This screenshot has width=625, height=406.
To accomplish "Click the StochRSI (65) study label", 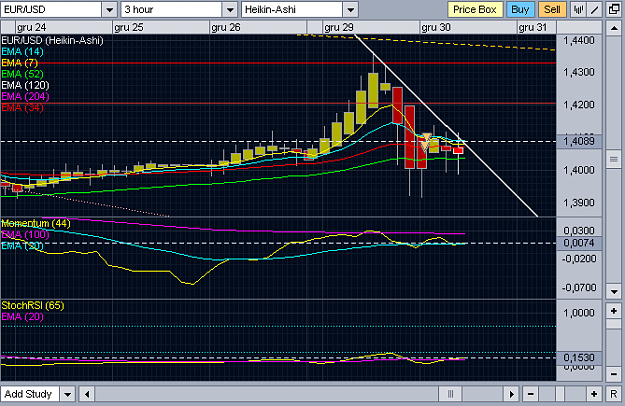I will pos(33,306).
